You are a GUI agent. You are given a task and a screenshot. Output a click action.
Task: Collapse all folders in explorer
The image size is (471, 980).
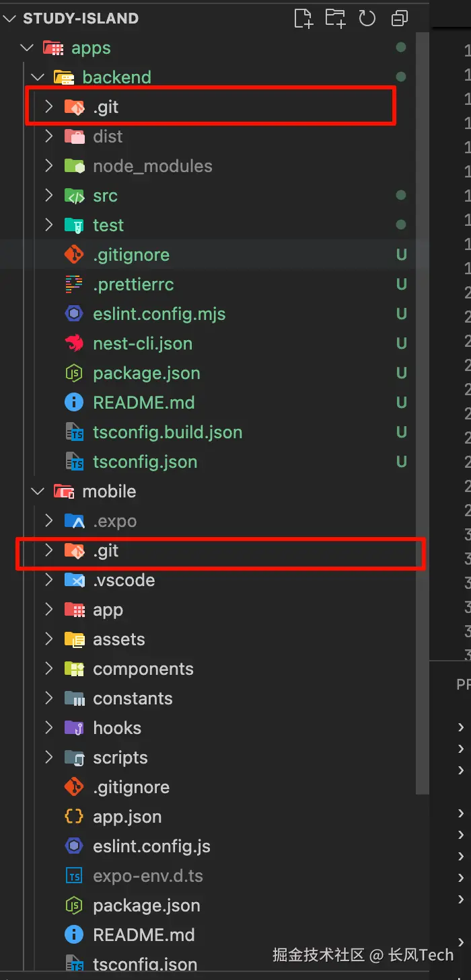pos(400,18)
